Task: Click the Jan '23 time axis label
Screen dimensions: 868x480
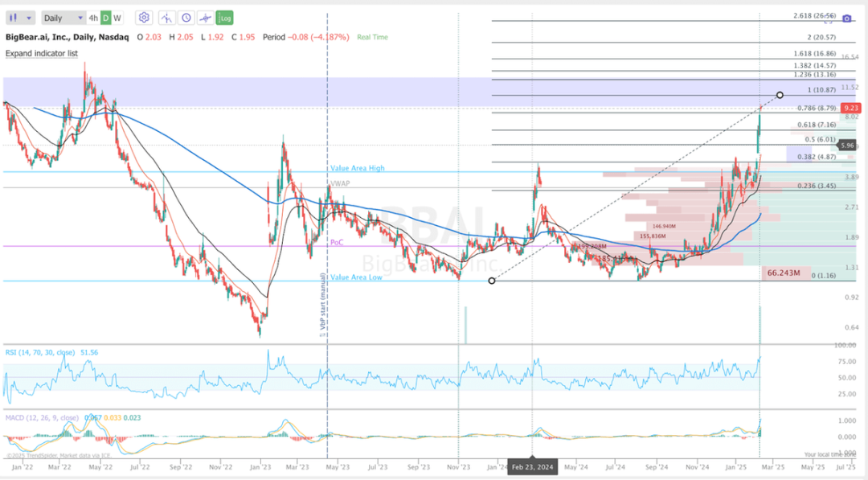Action: click(260, 466)
